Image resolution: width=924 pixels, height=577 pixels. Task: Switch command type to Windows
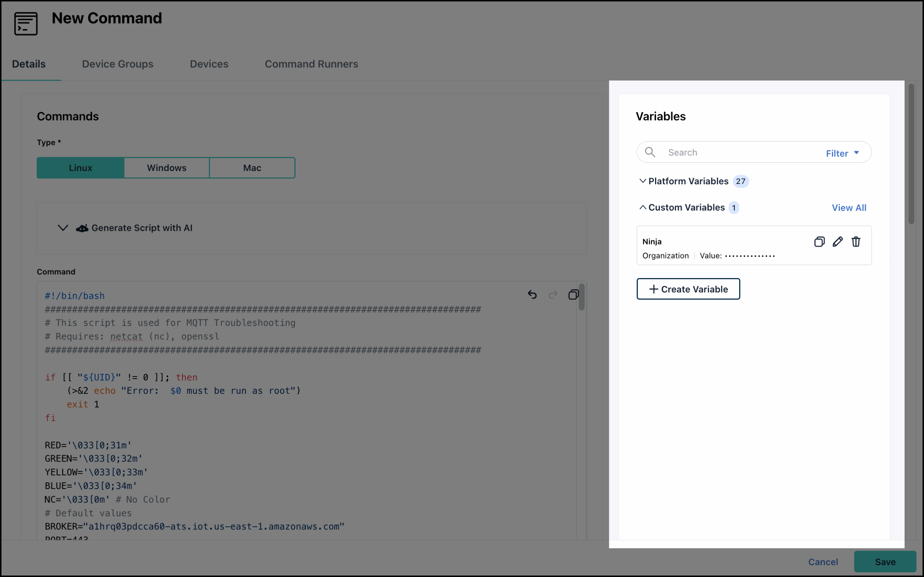pos(166,168)
